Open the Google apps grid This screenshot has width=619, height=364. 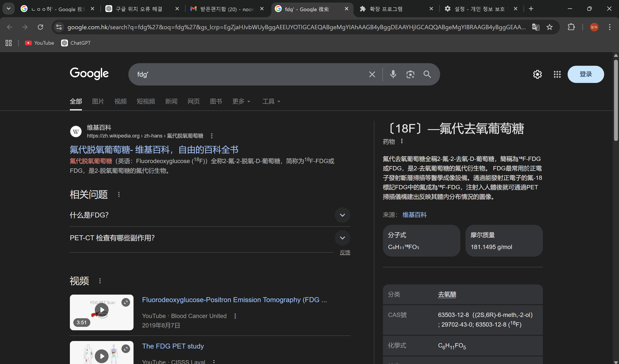click(557, 74)
